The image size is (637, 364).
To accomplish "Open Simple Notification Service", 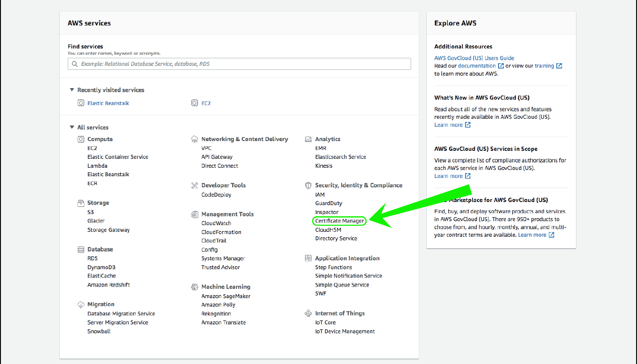I will tap(349, 276).
